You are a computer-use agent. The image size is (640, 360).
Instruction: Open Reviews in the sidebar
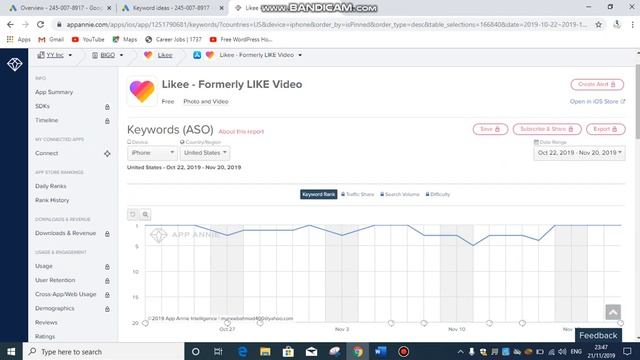pos(46,322)
